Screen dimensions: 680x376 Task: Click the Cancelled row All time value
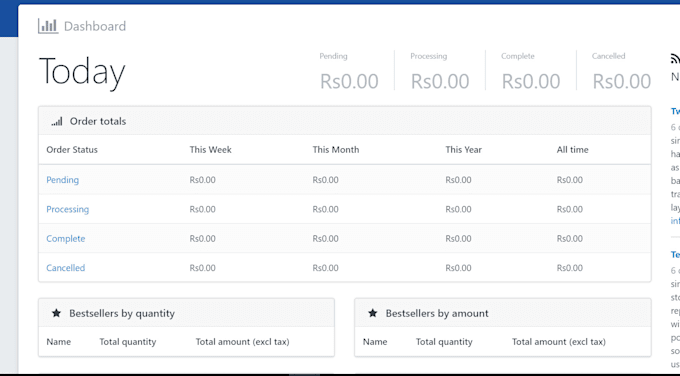570,268
